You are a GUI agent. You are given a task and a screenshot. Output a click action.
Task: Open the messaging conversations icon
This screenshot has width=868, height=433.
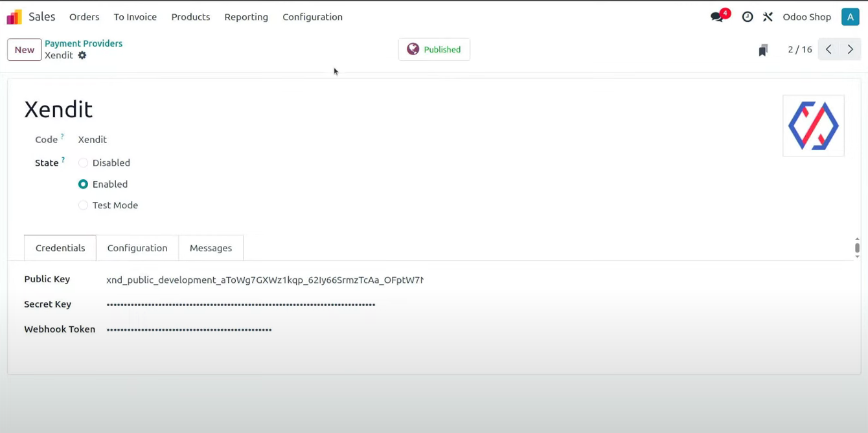point(717,17)
